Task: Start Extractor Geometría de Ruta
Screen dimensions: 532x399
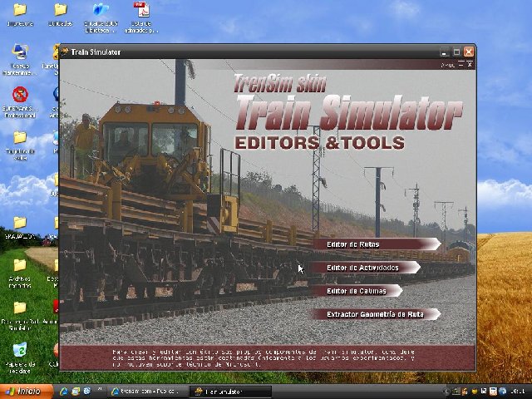Action: click(375, 314)
